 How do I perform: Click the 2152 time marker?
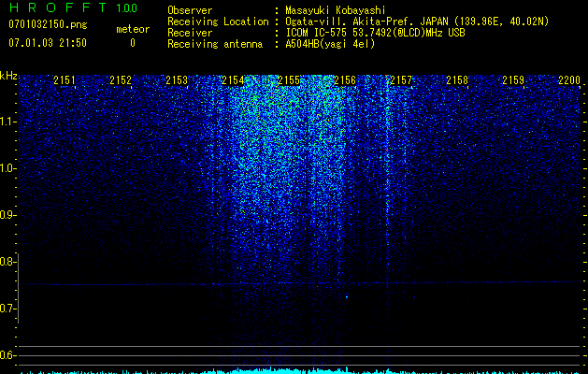[121, 79]
